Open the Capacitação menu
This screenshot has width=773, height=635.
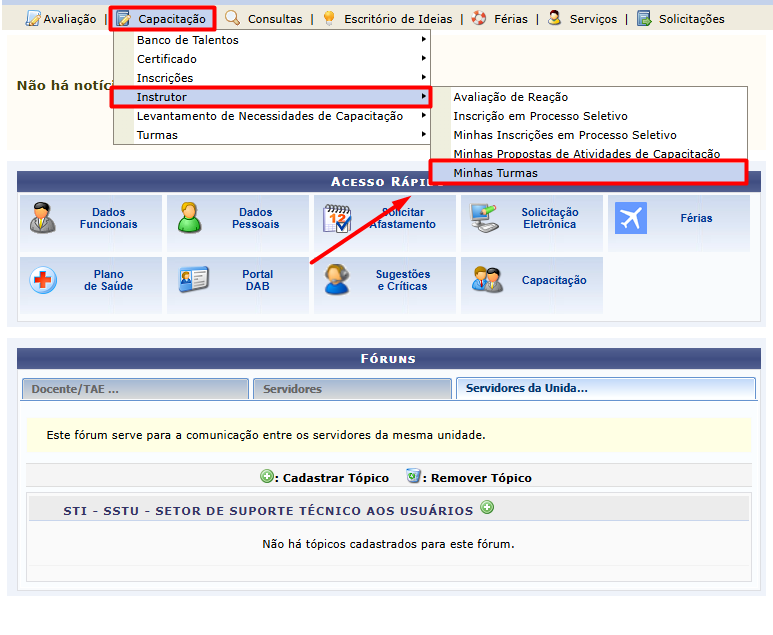tap(172, 19)
